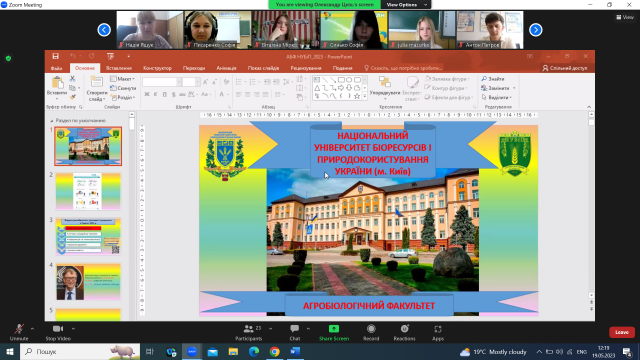Open the Анімація ribbon tab

pos(227,68)
